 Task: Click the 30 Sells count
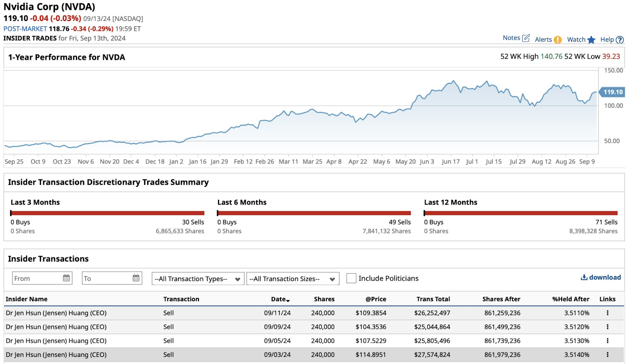click(x=193, y=222)
